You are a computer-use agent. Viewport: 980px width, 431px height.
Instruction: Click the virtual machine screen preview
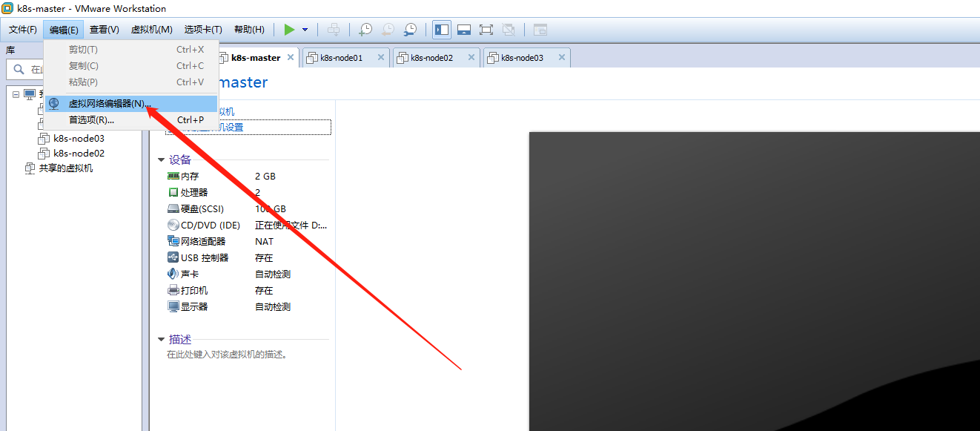point(755,282)
